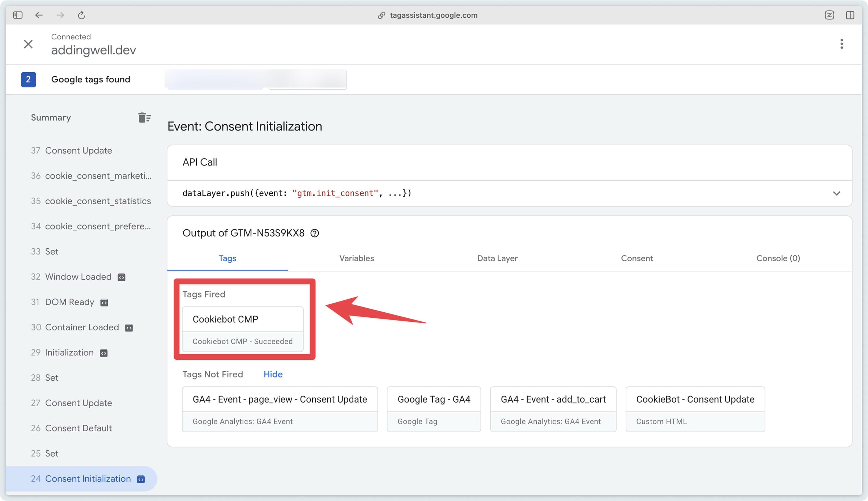Toggle the browser sidebar icon
The height and width of the screenshot is (501, 868).
[x=18, y=15]
